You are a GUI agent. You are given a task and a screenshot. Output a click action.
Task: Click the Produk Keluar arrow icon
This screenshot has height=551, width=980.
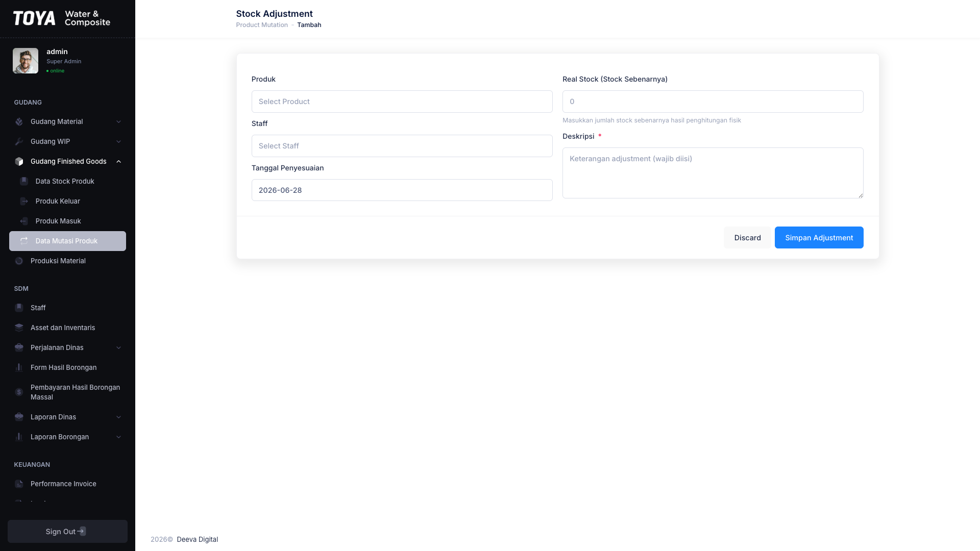24,201
